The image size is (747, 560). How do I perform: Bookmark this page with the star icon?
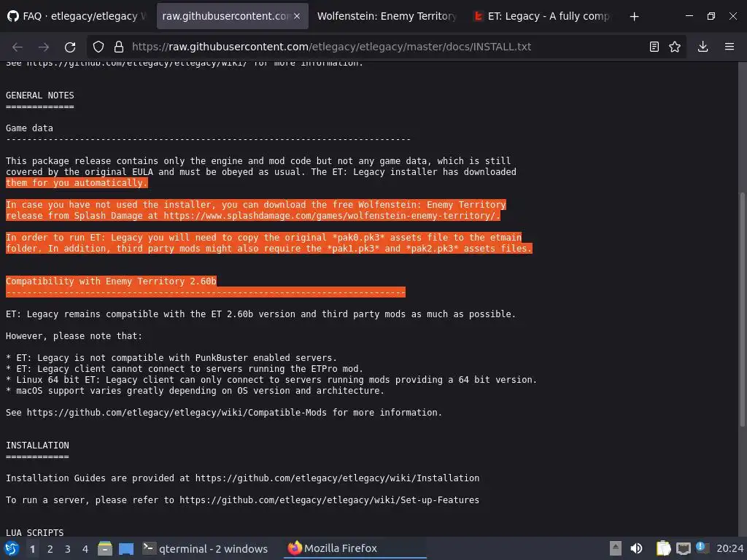[x=675, y=47]
